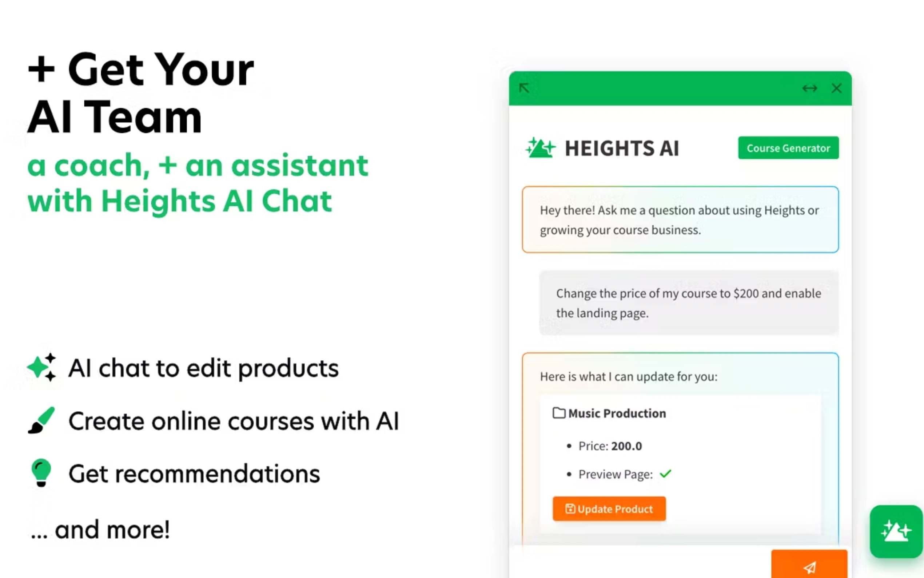Viewport: 924px width, 578px height.
Task: Open the Course Generator
Action: [x=788, y=148]
